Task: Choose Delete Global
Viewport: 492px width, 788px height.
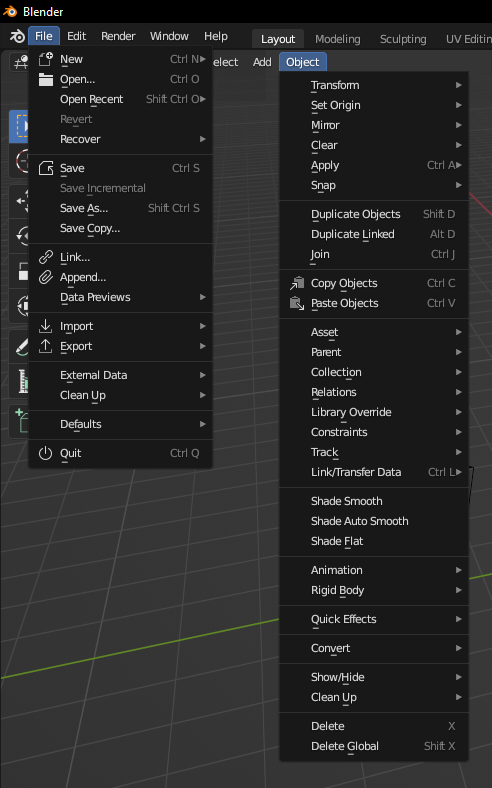Action: coord(374,746)
